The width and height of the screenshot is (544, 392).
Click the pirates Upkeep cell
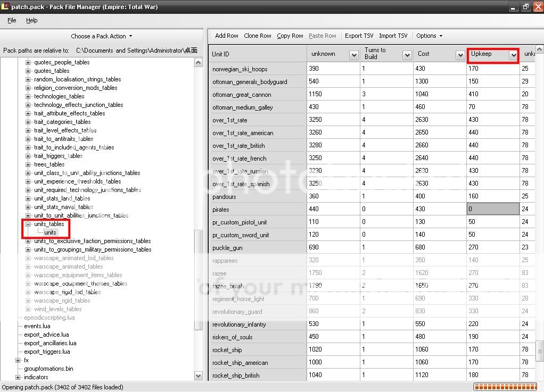492,210
